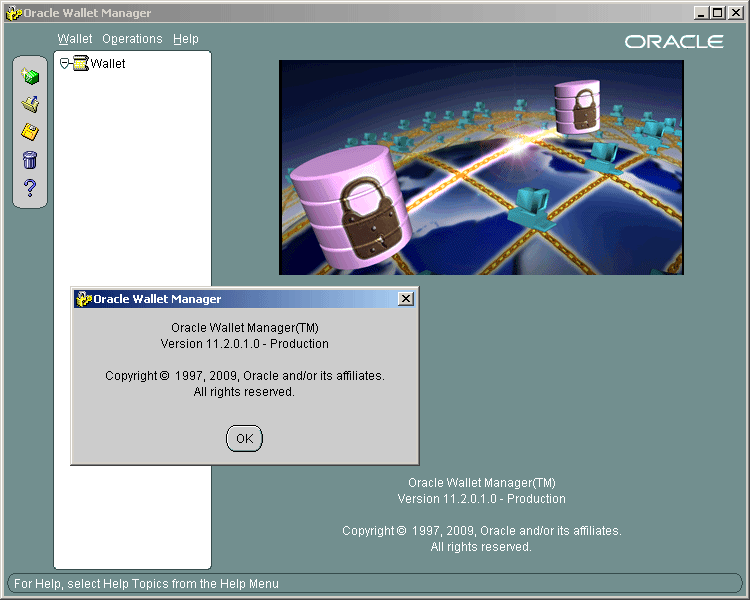Maximize the main Oracle Wallet Manager window
Screen dimensions: 750x600
[x=717, y=13]
